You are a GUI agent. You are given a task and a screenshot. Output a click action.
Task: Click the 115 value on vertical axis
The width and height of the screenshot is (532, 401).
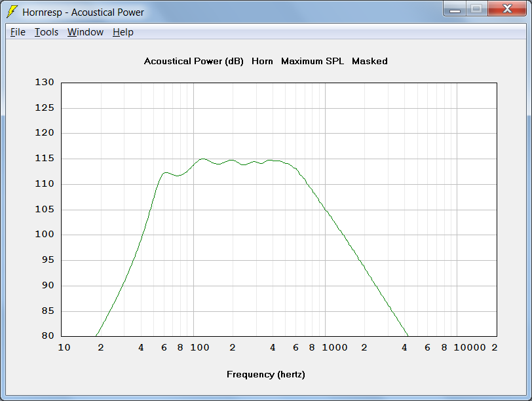45,159
